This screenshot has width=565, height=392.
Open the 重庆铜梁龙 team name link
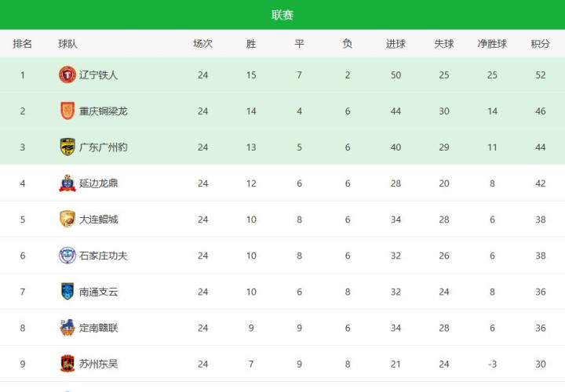(x=104, y=111)
